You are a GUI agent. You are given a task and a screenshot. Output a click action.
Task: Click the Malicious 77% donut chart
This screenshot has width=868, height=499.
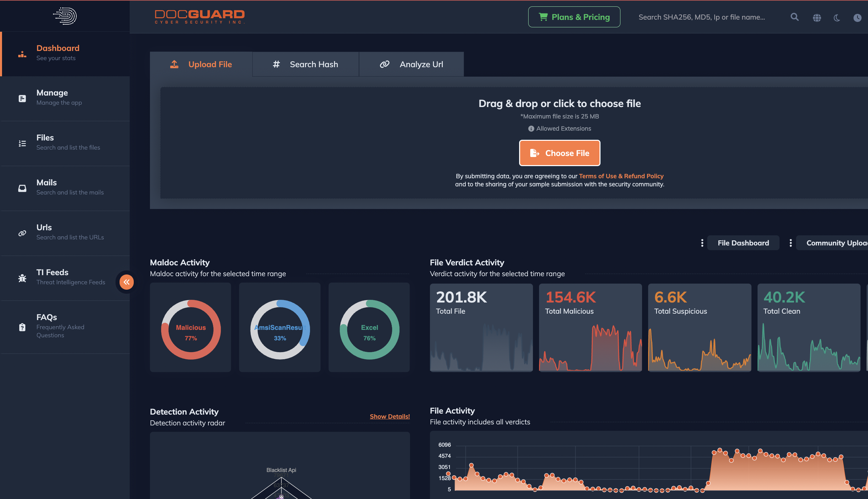pos(190,330)
